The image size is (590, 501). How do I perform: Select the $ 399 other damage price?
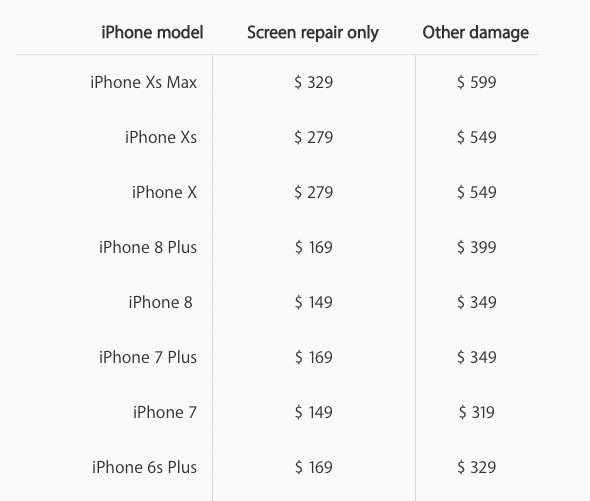[476, 247]
